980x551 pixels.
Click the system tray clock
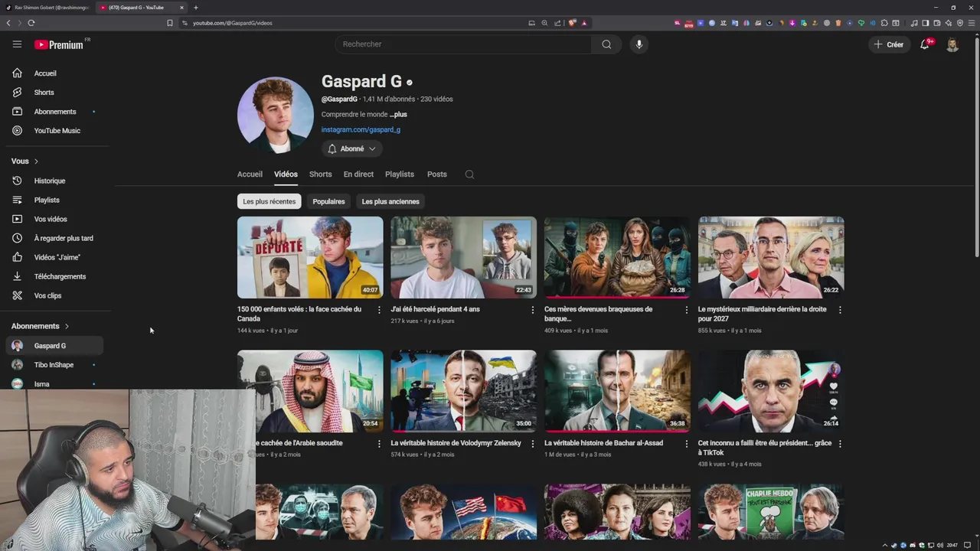(952, 545)
